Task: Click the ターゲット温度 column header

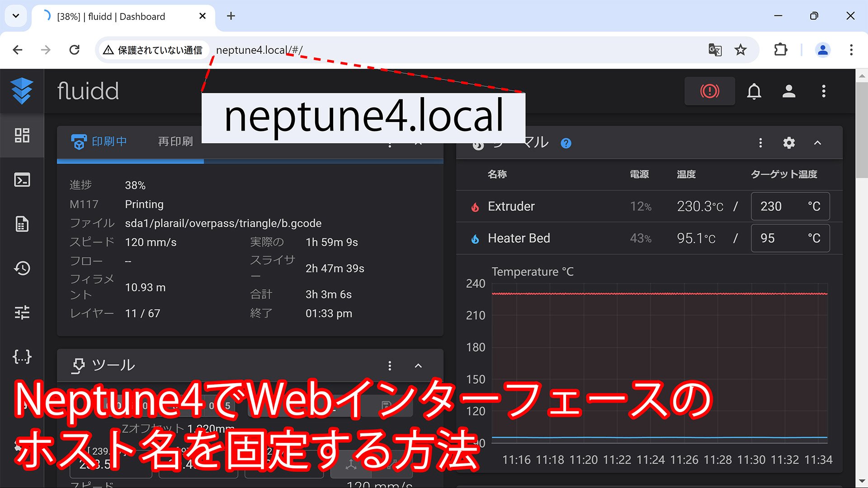Action: coord(784,174)
